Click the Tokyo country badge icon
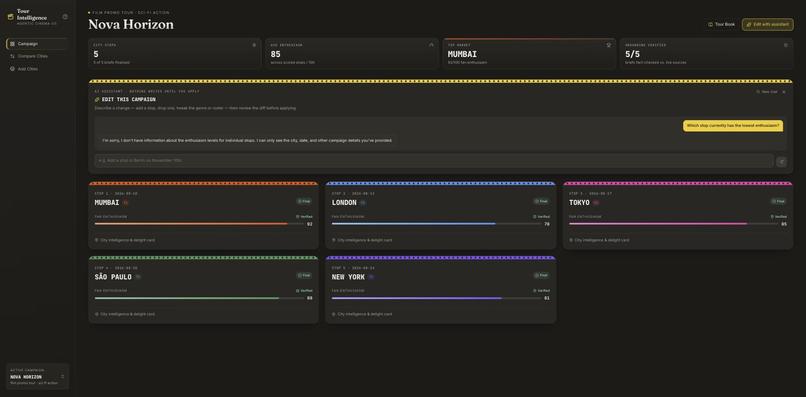The image size is (806, 397). point(596,203)
